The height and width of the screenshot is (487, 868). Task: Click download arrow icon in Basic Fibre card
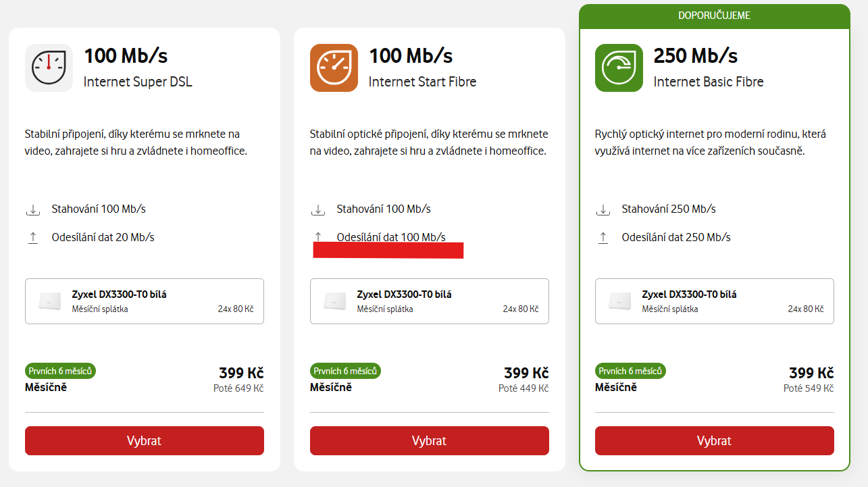point(603,209)
